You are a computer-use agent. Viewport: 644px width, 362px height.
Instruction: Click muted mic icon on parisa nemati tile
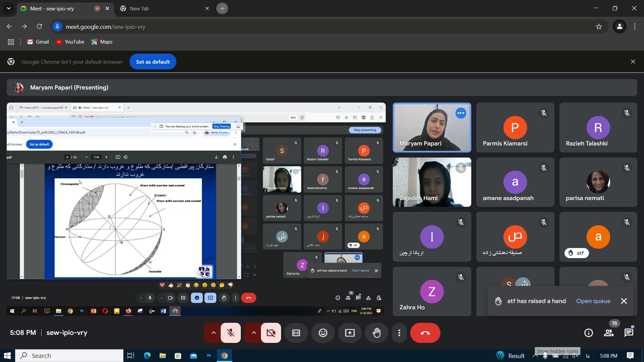pyautogui.click(x=627, y=168)
